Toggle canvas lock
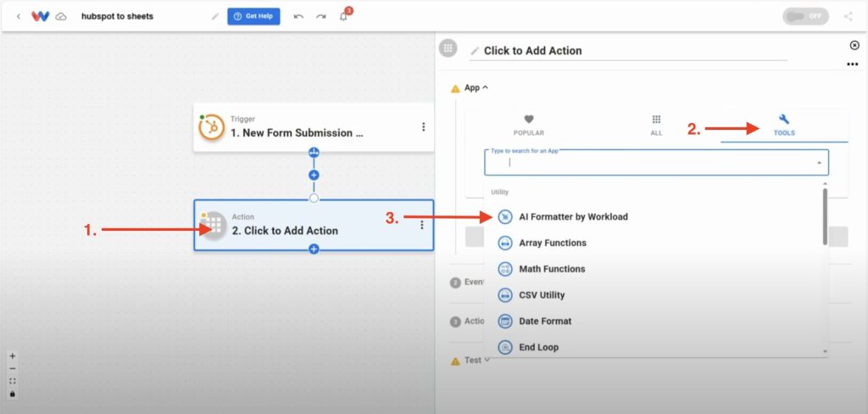868x414 pixels. click(x=13, y=394)
